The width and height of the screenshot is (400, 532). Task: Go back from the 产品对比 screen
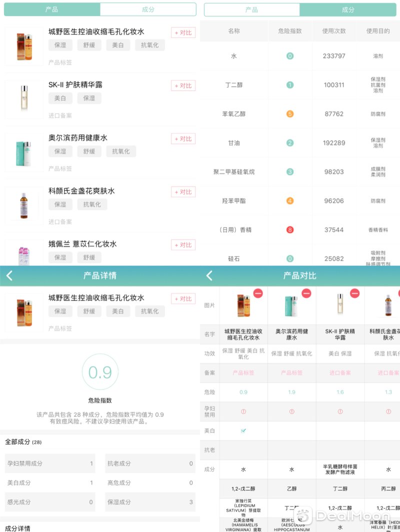209,276
